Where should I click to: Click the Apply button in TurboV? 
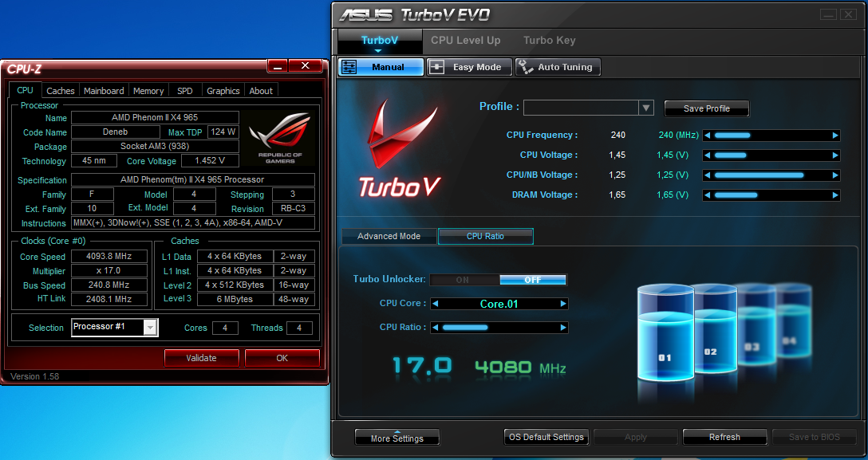coord(636,437)
